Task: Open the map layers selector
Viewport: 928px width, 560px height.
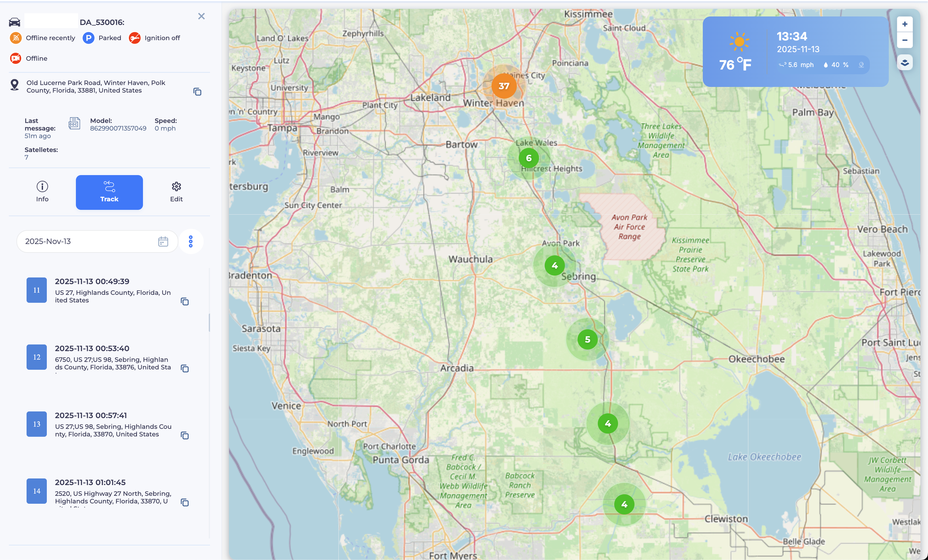Action: click(904, 62)
